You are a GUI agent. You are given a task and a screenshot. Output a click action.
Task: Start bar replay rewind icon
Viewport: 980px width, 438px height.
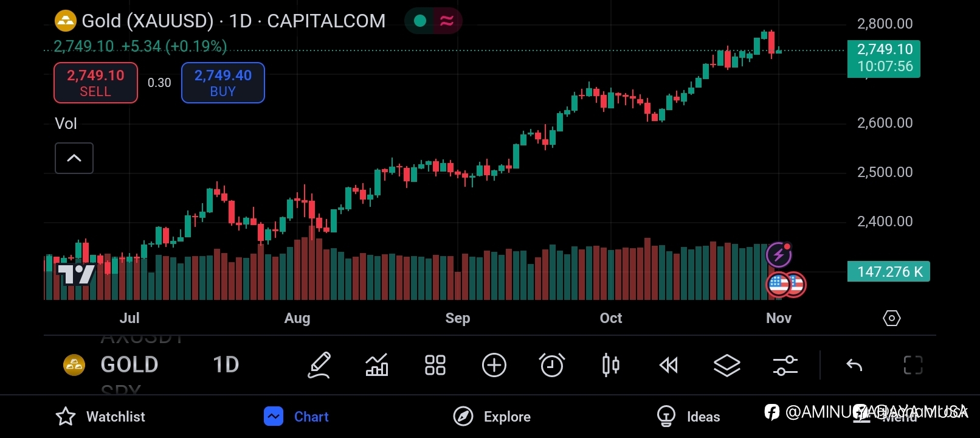click(669, 365)
